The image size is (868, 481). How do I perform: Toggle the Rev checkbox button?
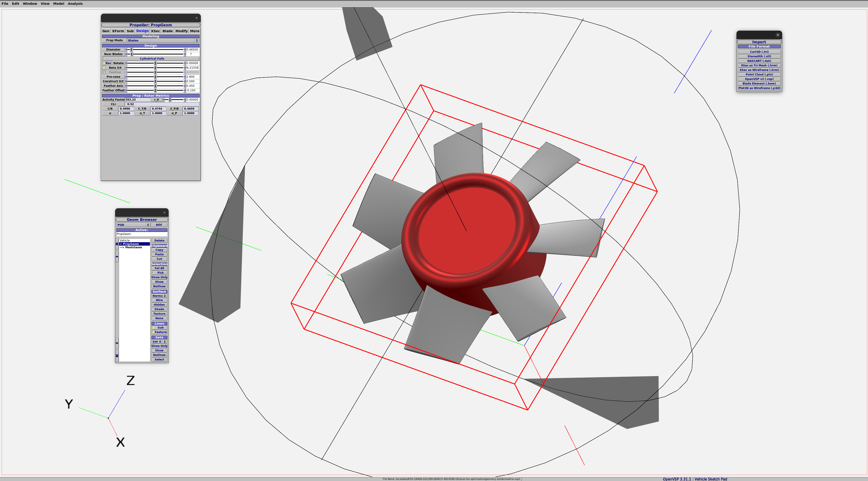(107, 63)
